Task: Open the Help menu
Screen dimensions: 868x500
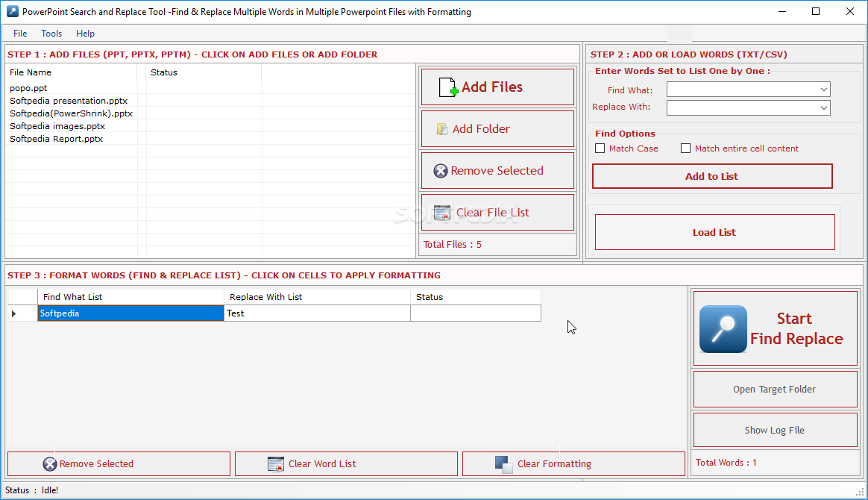Action: click(x=85, y=34)
